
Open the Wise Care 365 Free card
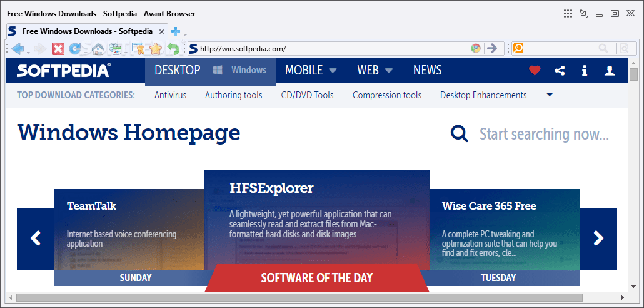505,230
